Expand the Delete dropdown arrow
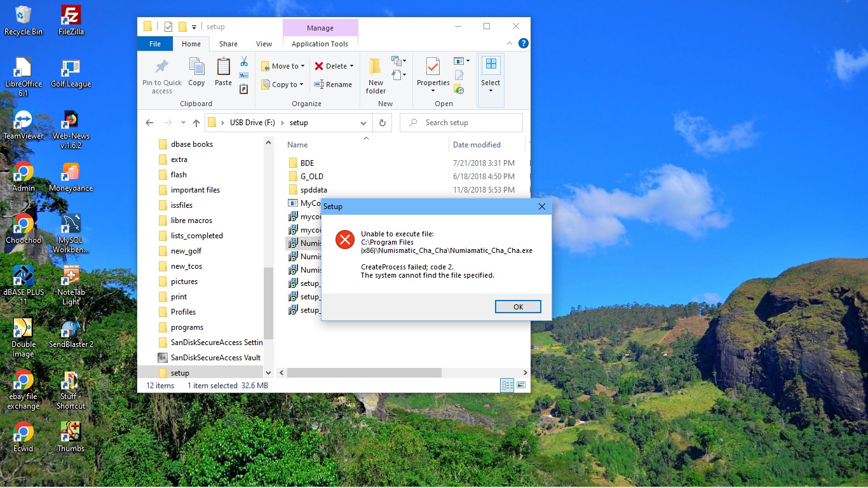 coord(351,66)
